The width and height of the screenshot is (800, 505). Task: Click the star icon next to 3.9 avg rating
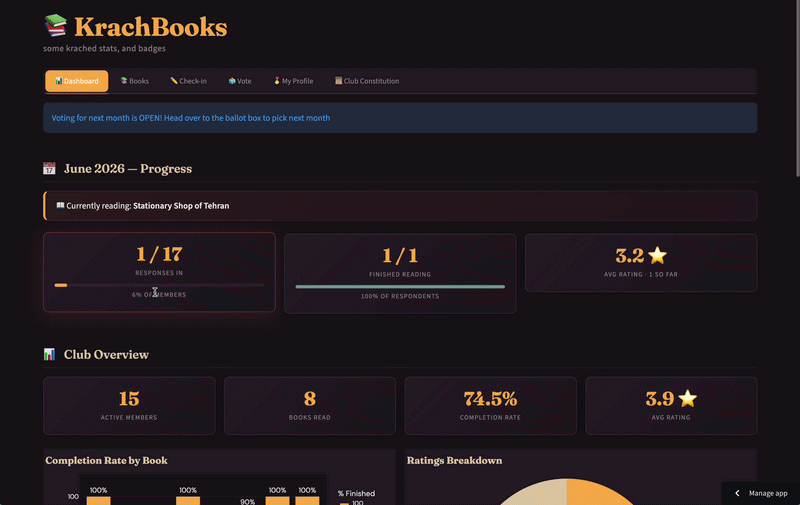688,398
